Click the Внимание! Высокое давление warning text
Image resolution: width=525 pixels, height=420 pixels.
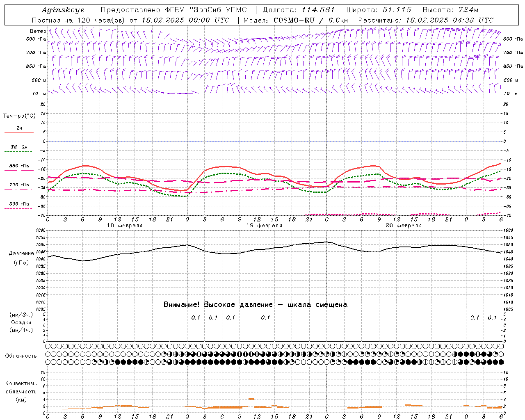(255, 305)
